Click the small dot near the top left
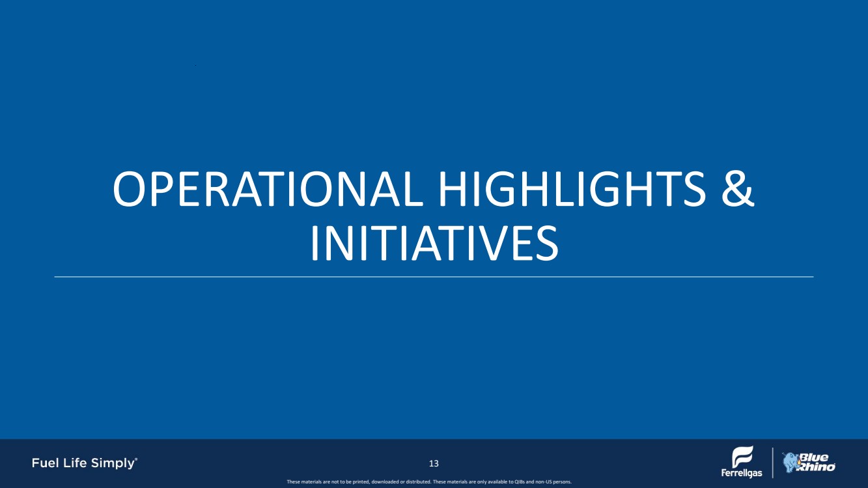 (195, 65)
